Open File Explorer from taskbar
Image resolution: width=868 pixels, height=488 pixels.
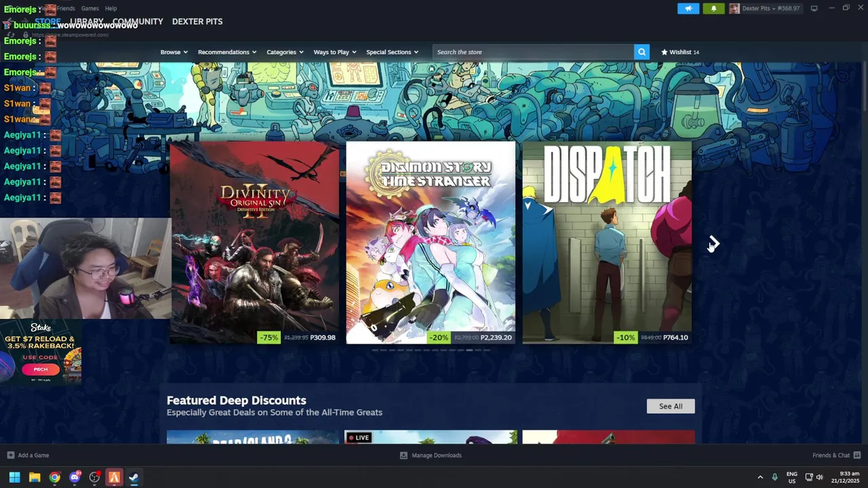[x=35, y=477]
